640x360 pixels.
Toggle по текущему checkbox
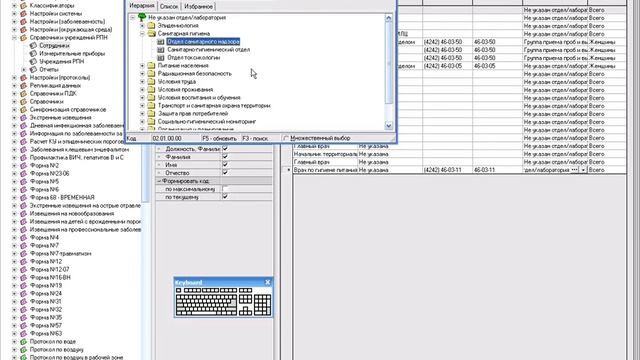click(x=225, y=197)
